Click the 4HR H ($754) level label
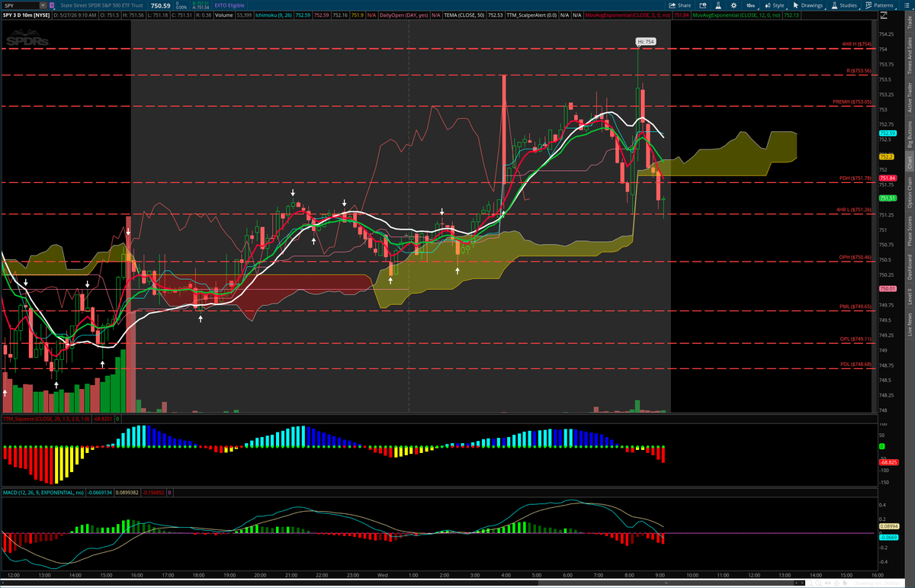The height and width of the screenshot is (588, 915). [858, 44]
